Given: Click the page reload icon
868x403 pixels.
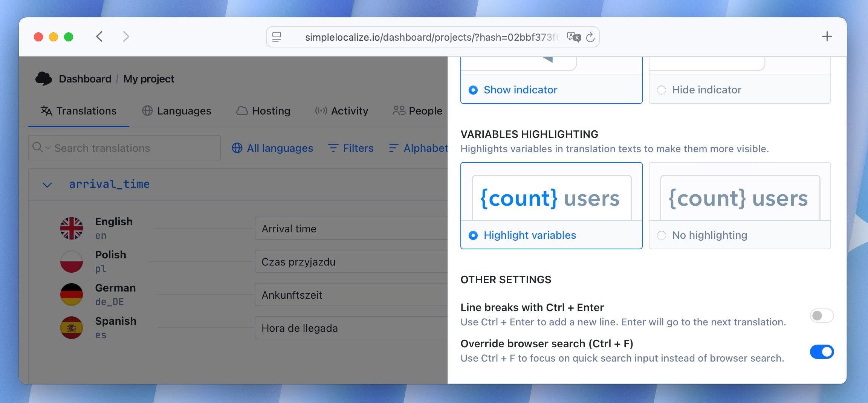Looking at the screenshot, I should click(x=590, y=37).
